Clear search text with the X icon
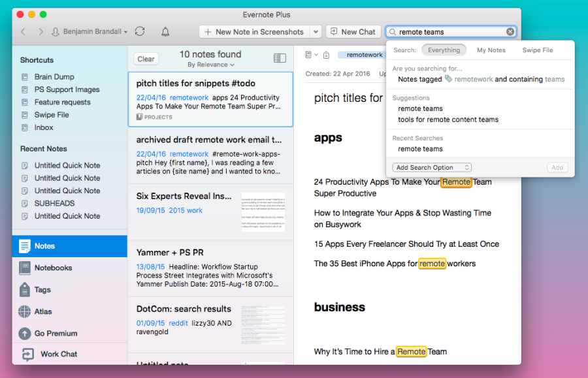This screenshot has height=378, width=588. [510, 32]
